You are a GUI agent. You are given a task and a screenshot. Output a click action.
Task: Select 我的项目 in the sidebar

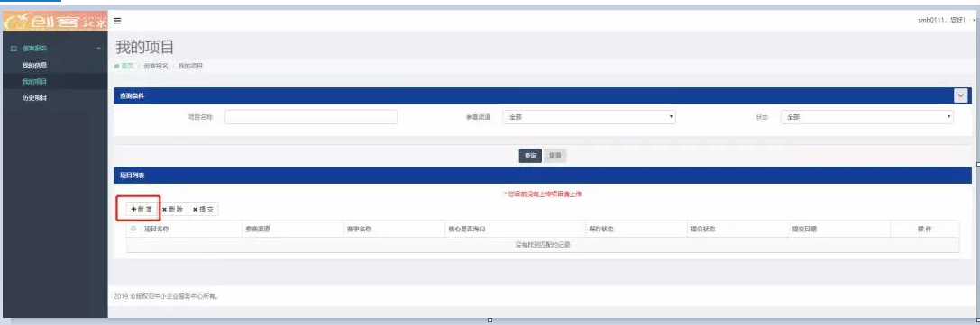(x=34, y=82)
